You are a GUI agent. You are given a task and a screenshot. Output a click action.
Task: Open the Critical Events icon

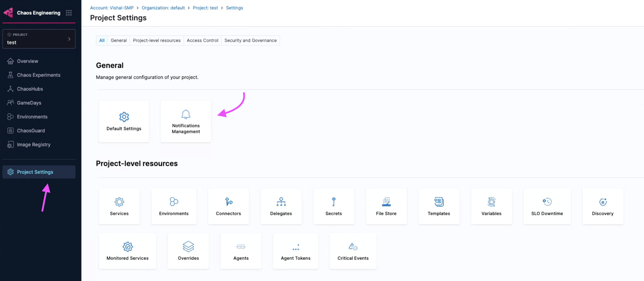coord(353,247)
